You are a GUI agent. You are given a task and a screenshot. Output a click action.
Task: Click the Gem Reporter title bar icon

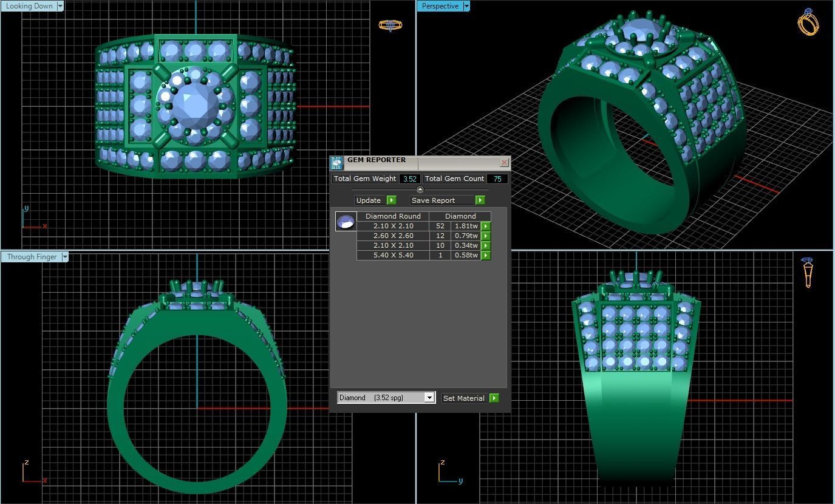337,162
